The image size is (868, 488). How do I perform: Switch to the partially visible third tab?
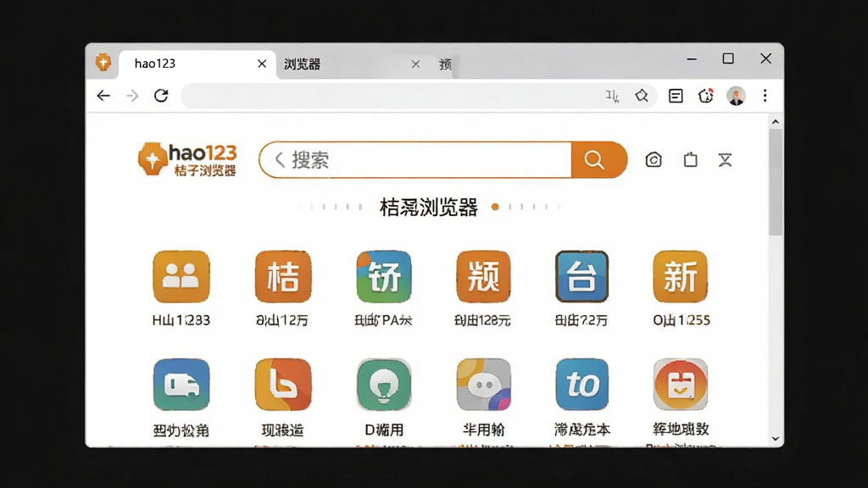(446, 64)
